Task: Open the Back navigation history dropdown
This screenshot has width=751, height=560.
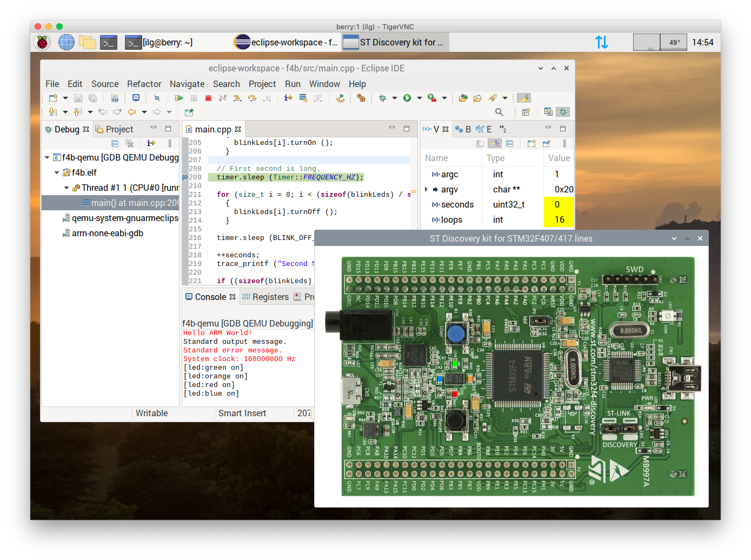Action: 144,112
